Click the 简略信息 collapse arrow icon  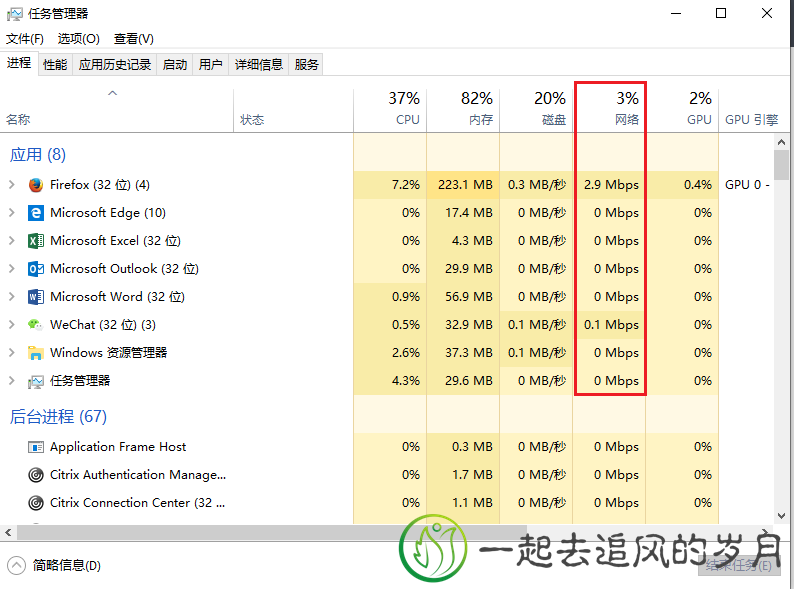pyautogui.click(x=16, y=565)
